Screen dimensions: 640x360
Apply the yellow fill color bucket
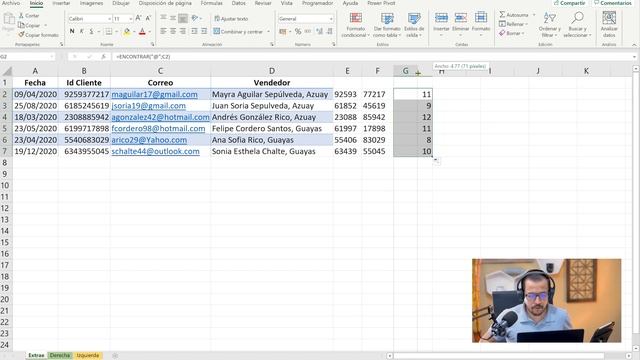[127, 31]
